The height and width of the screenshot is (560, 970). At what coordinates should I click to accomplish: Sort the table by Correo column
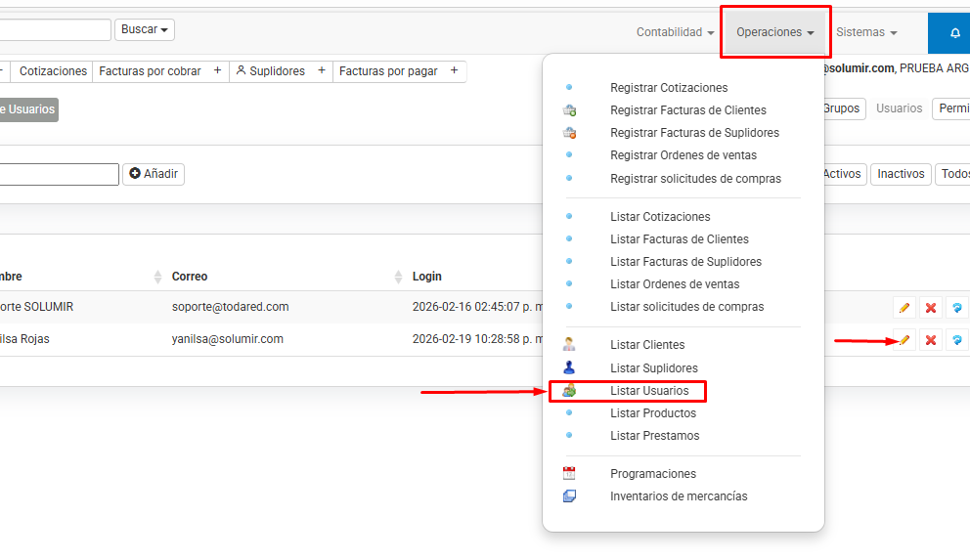[190, 277]
